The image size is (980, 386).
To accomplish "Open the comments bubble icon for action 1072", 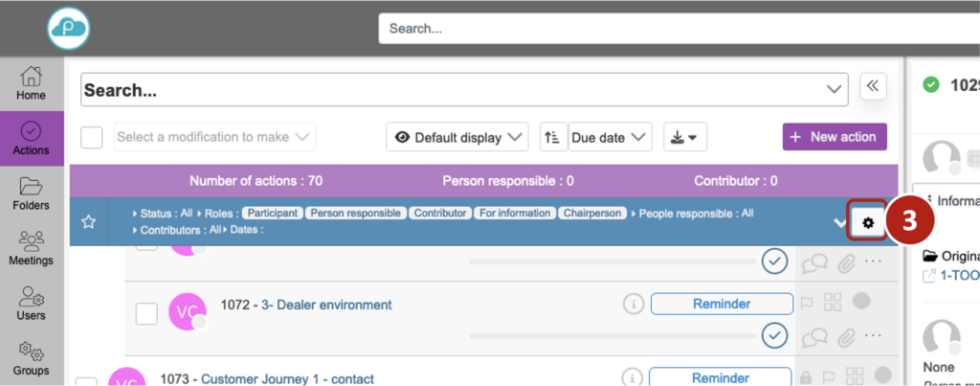I will (814, 336).
